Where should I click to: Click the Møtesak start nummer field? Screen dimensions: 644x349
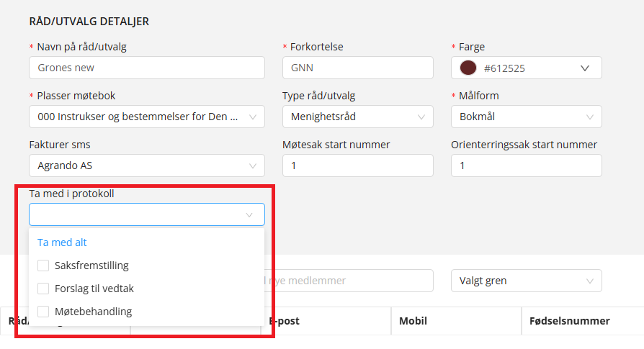pyautogui.click(x=357, y=166)
